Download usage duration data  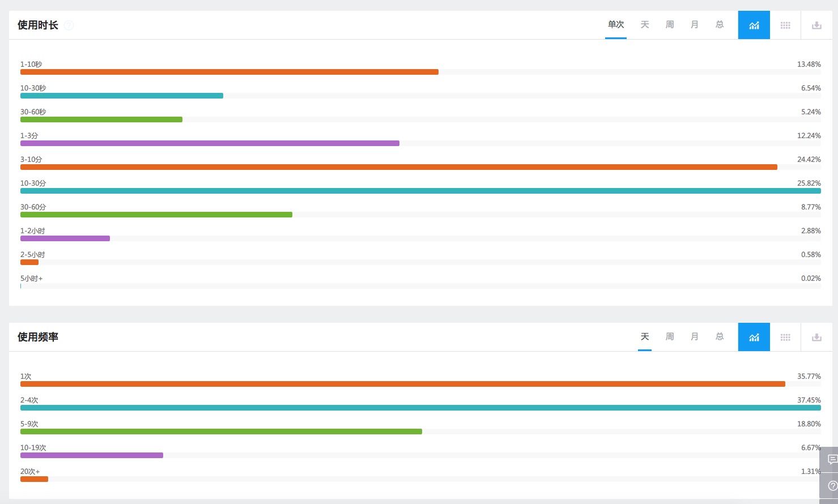[816, 25]
